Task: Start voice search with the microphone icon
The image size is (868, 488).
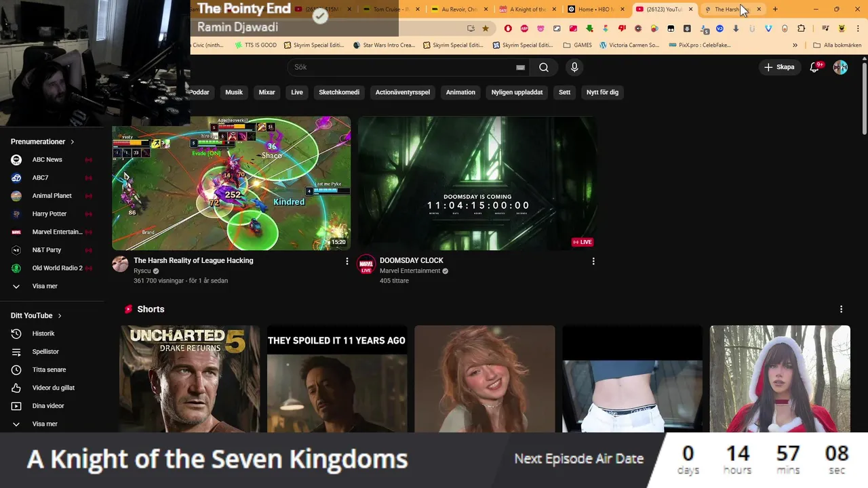Action: coord(574,67)
